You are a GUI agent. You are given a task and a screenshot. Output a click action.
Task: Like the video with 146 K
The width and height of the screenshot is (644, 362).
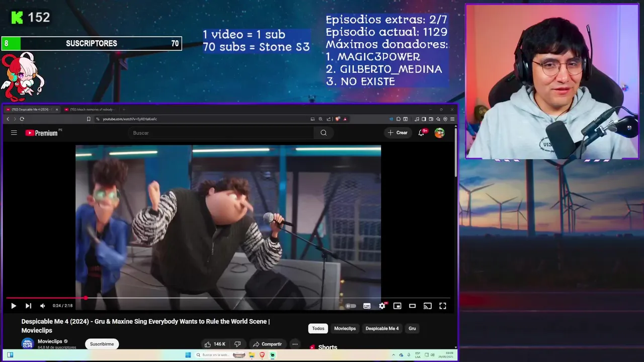215,344
